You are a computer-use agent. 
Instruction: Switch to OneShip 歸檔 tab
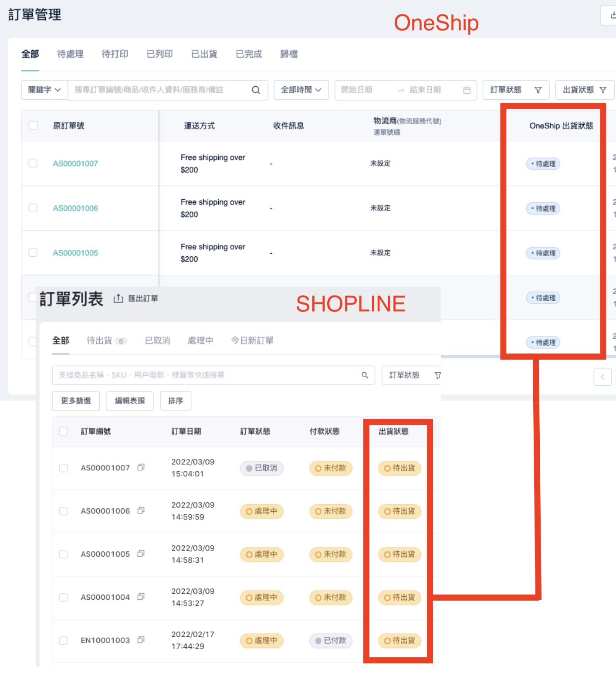[x=289, y=54]
